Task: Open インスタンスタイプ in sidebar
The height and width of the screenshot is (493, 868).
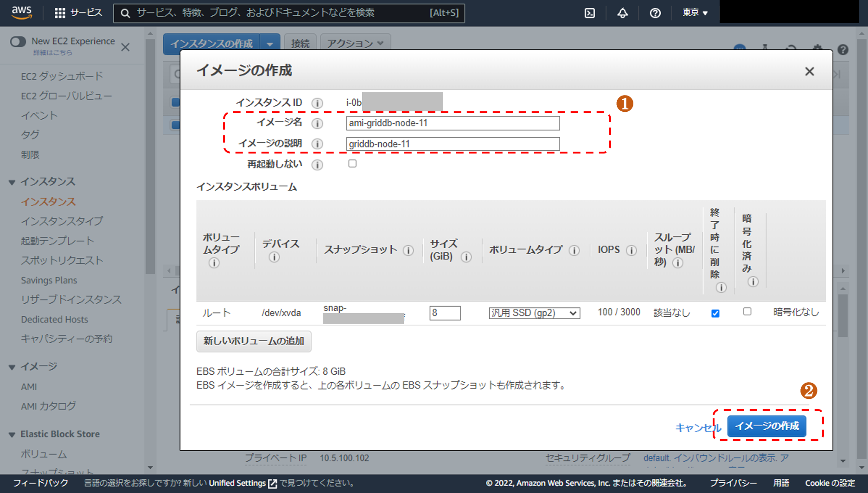Action: (x=62, y=221)
